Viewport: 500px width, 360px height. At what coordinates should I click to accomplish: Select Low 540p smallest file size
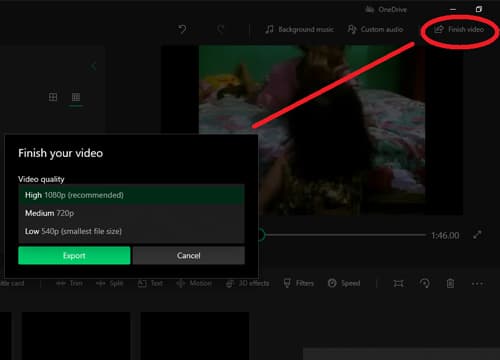tap(131, 231)
